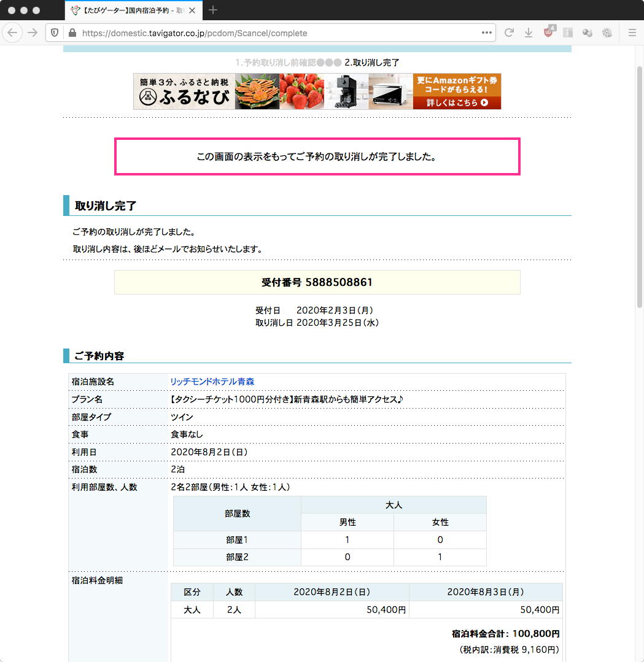
Task: Click the 取り消し日 2020年3月25日(水) text
Action: [x=317, y=323]
